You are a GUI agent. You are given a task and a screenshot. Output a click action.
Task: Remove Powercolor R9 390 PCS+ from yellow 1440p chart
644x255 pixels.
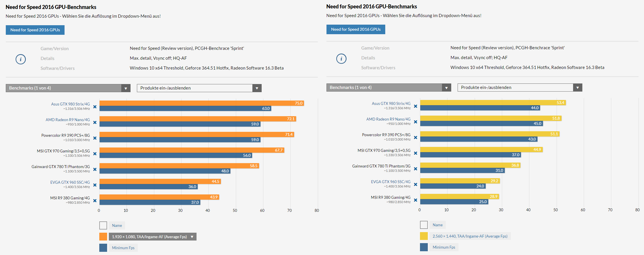tap(415, 137)
